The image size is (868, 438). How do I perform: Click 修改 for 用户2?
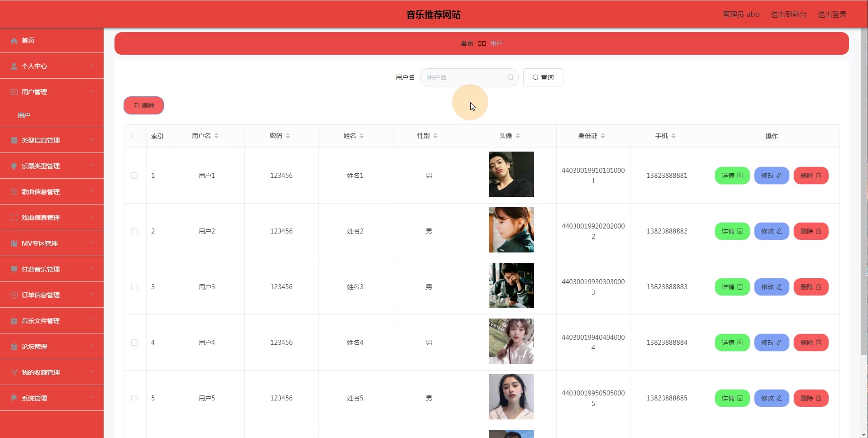(772, 231)
